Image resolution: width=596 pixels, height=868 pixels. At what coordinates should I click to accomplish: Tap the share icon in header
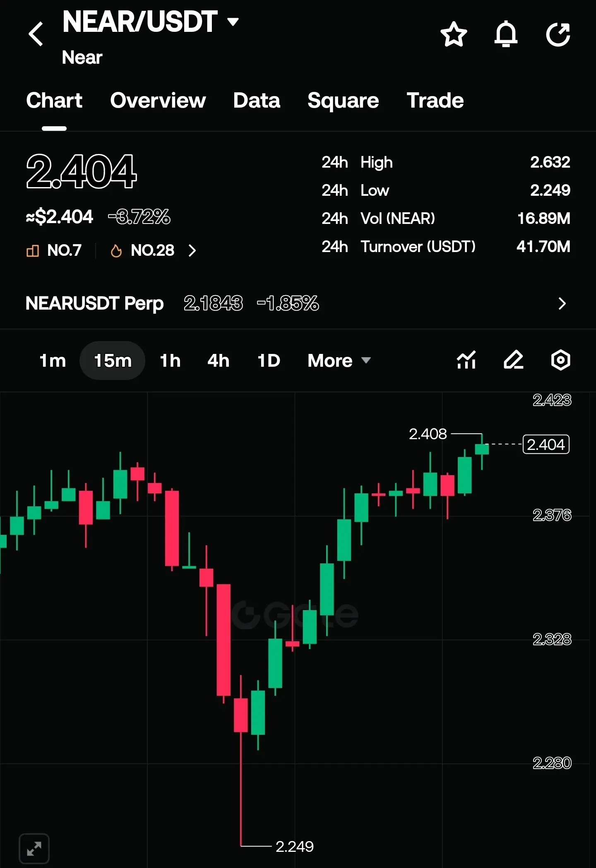558,34
